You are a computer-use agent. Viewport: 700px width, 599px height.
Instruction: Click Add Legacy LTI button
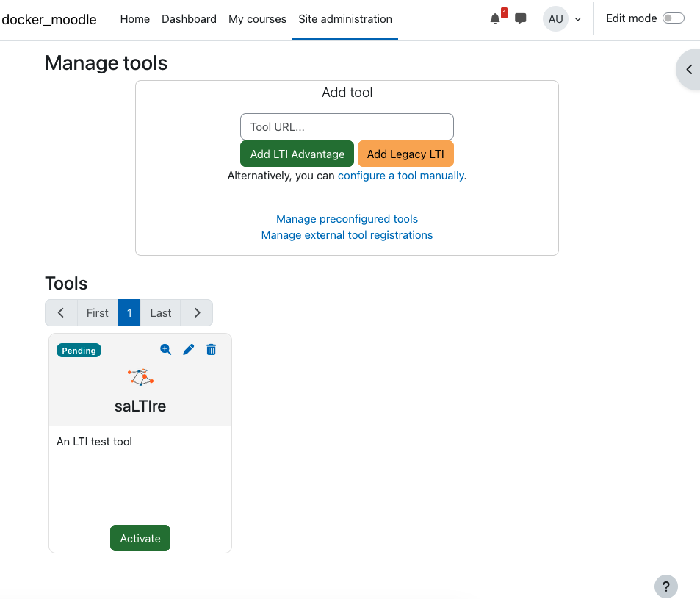tap(405, 154)
